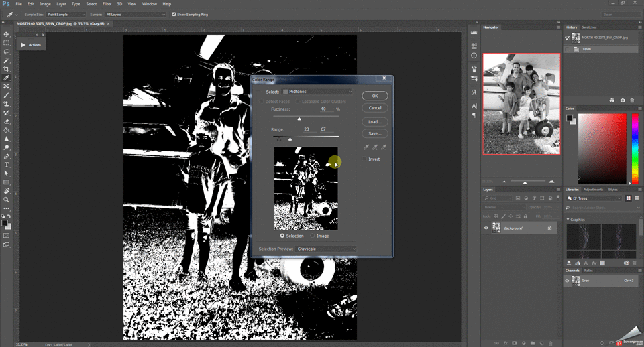Select the Clone Stamp tool
644x347 pixels.
[6, 104]
